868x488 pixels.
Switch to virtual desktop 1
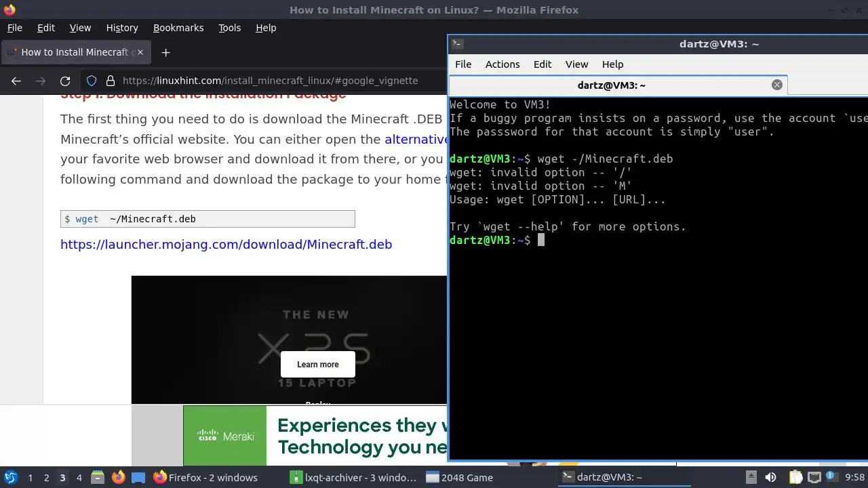pos(30,478)
